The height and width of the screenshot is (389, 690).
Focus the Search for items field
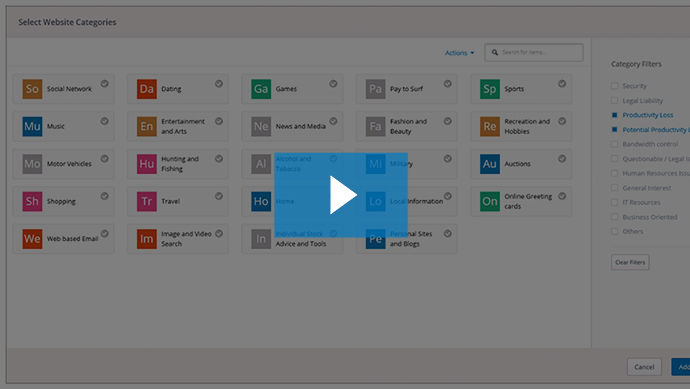click(x=534, y=52)
